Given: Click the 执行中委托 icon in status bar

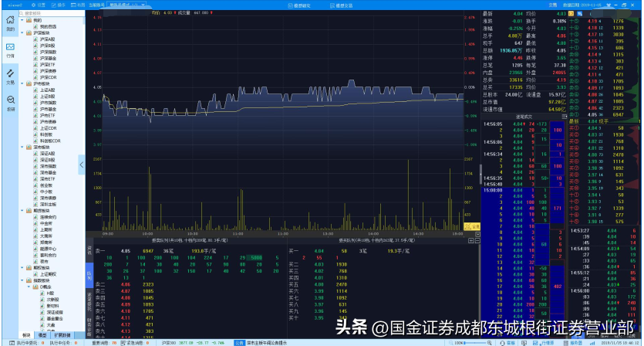Looking at the screenshot, I should click(x=12, y=343).
